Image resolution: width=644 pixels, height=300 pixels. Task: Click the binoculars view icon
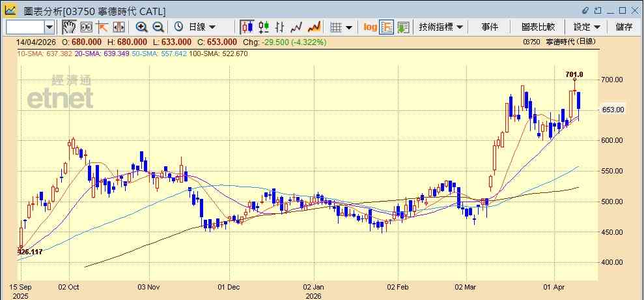coord(86,27)
